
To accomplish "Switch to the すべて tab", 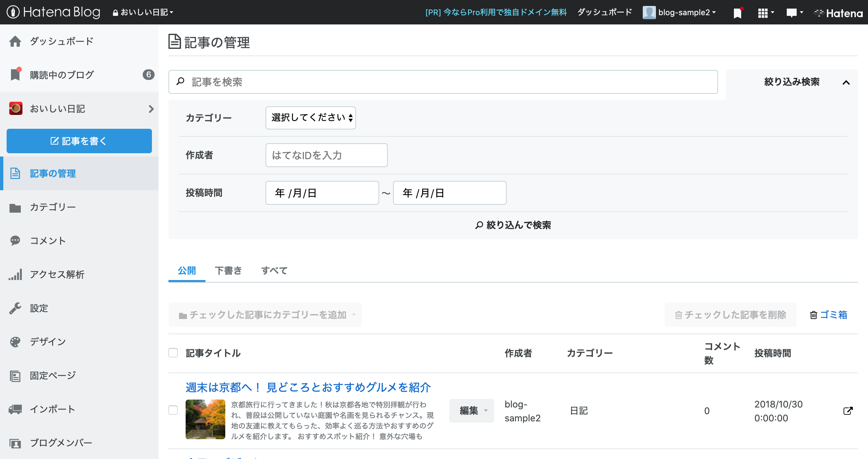I will 273,271.
